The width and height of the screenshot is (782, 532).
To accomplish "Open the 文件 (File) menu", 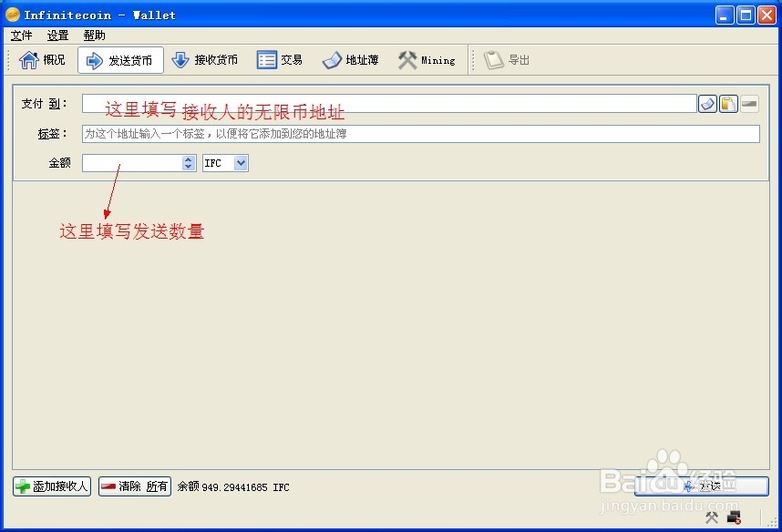I will point(21,35).
